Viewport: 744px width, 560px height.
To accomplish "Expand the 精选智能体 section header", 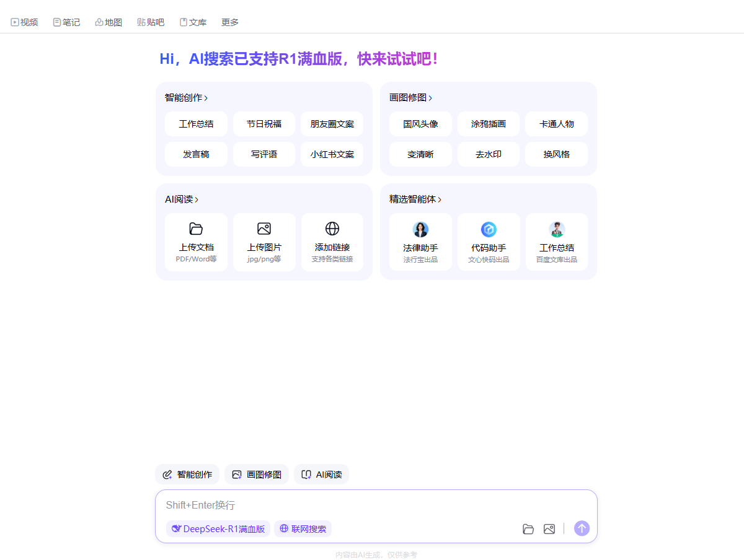I will click(415, 199).
